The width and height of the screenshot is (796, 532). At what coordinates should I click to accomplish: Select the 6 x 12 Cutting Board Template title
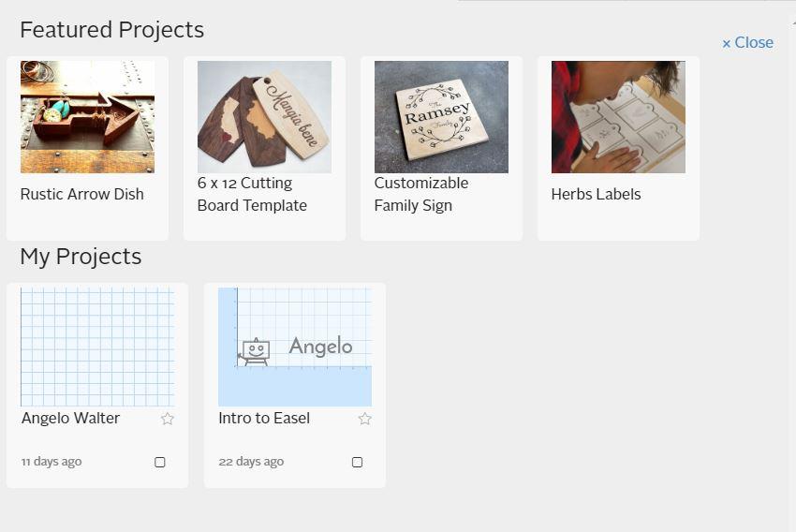pyautogui.click(x=252, y=195)
